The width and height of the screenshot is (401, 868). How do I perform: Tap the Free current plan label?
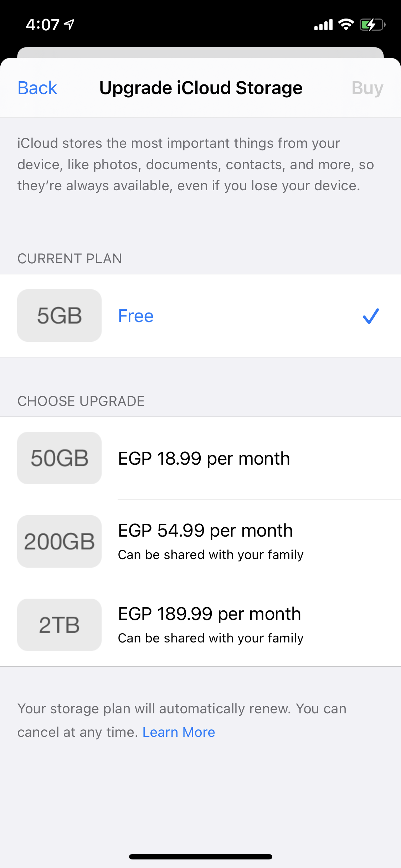coord(136,316)
